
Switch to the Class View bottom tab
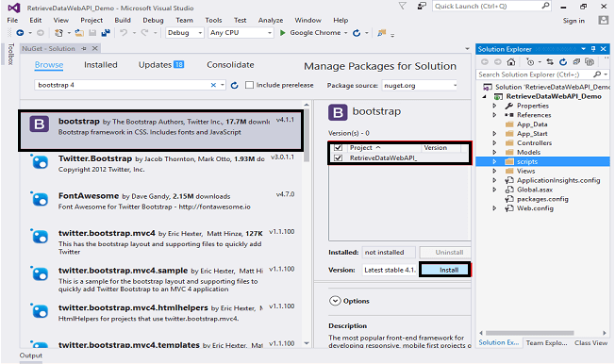click(590, 343)
